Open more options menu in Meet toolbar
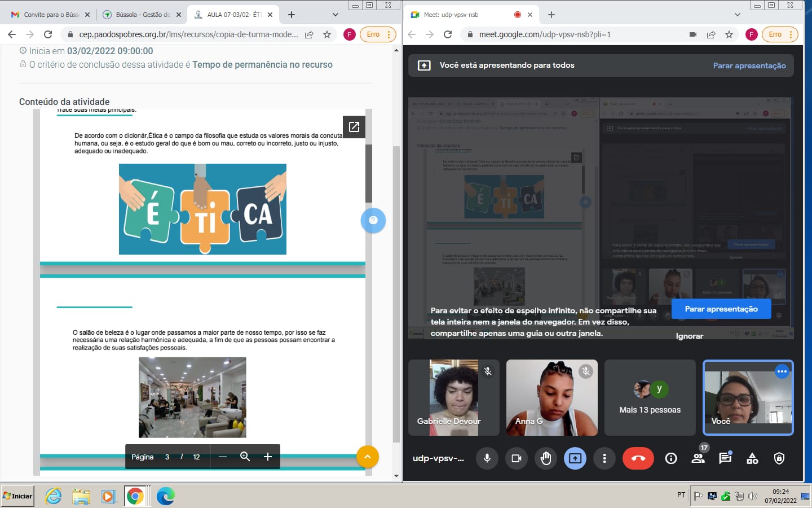 tap(604, 458)
